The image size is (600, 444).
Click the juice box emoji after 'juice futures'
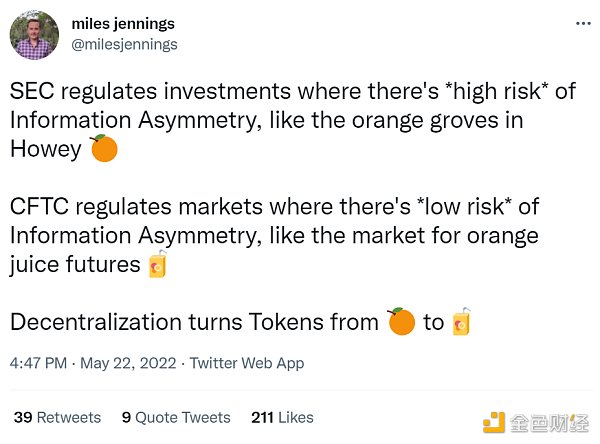tap(158, 264)
